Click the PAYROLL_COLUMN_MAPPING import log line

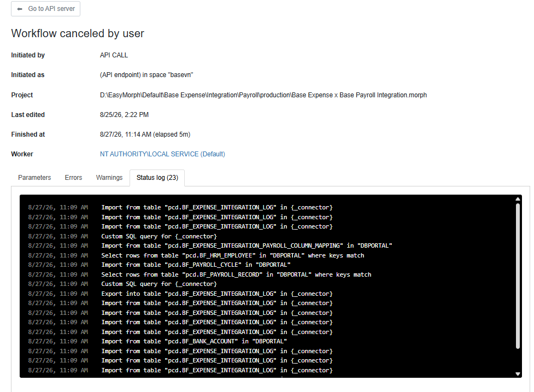(x=247, y=245)
